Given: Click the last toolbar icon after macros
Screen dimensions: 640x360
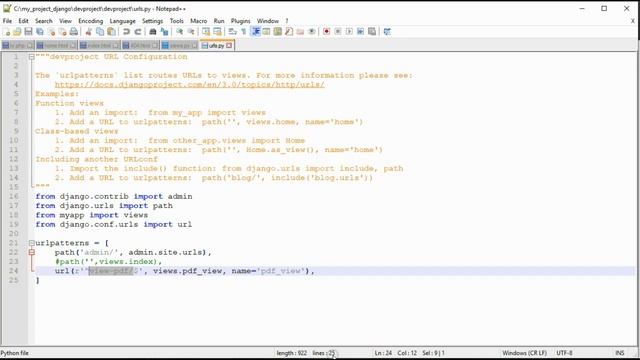Looking at the screenshot, I should tap(387, 32).
